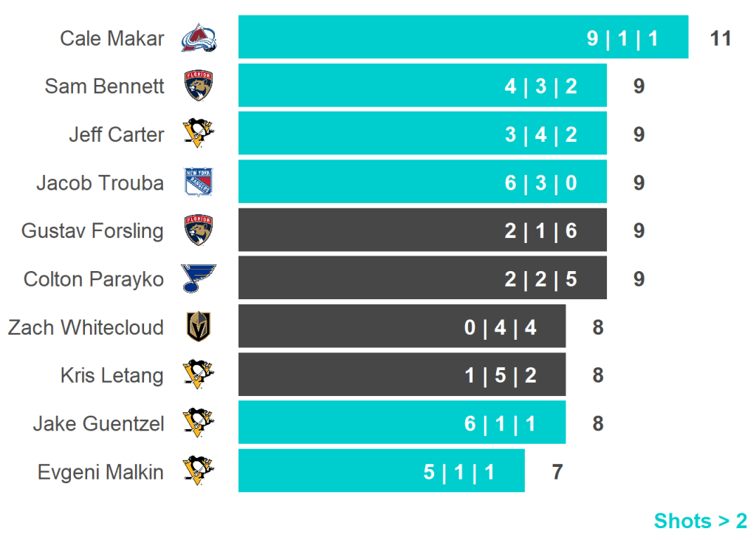756x540 pixels.
Task: Select the Panthers logo beside Gustav Forsling
Action: 199,230
